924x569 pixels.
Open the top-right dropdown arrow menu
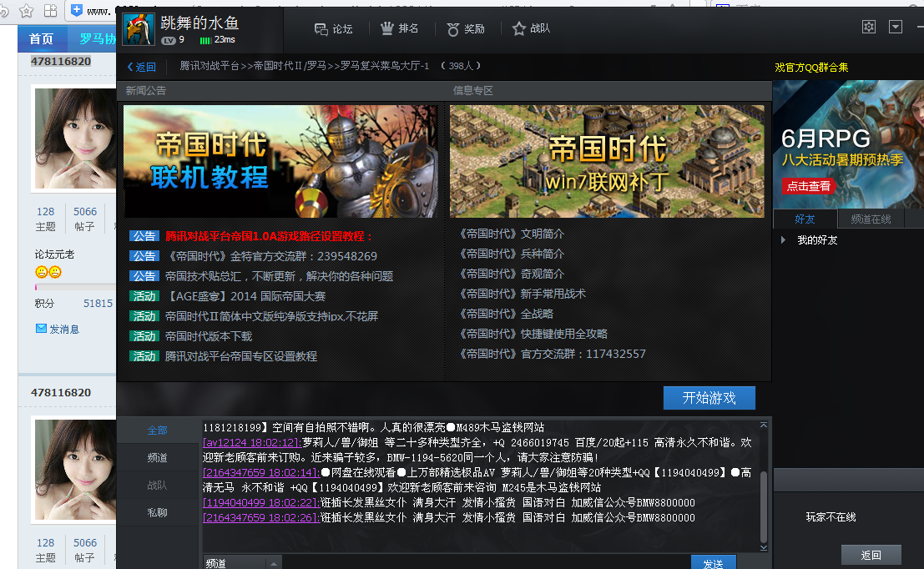click(896, 27)
